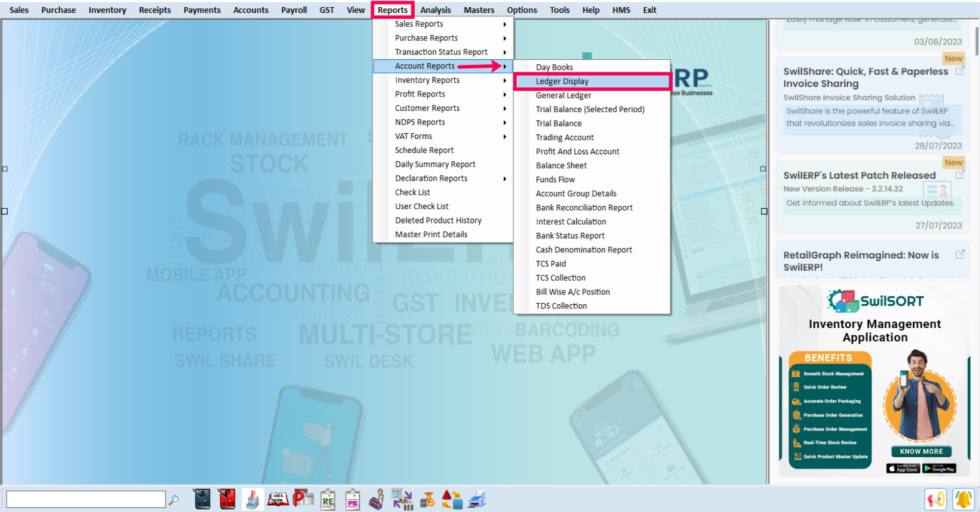This screenshot has height=512, width=980.
Task: Click the money bag calculator icon
Action: pos(427,499)
